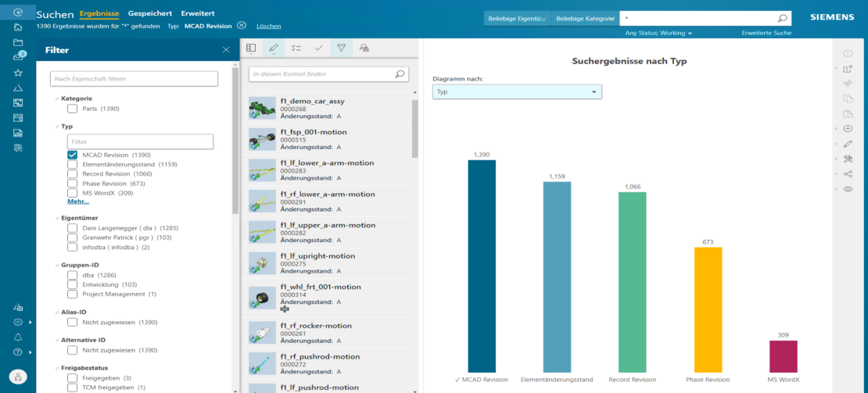
Task: Collapse the Eigentümer filter section
Action: pyautogui.click(x=56, y=218)
